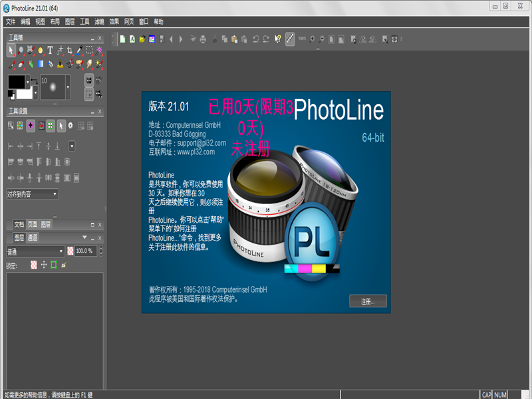Open the 编辑 menu
The image size is (532, 399).
click(25, 22)
